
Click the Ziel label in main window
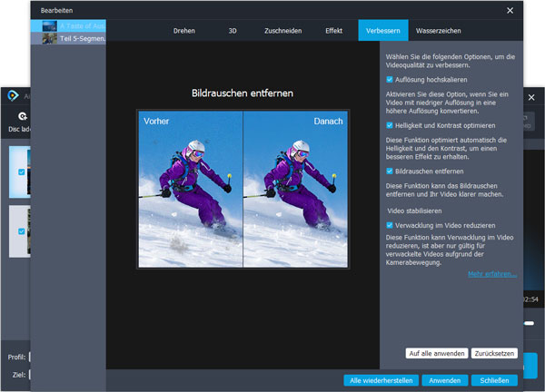(19, 375)
